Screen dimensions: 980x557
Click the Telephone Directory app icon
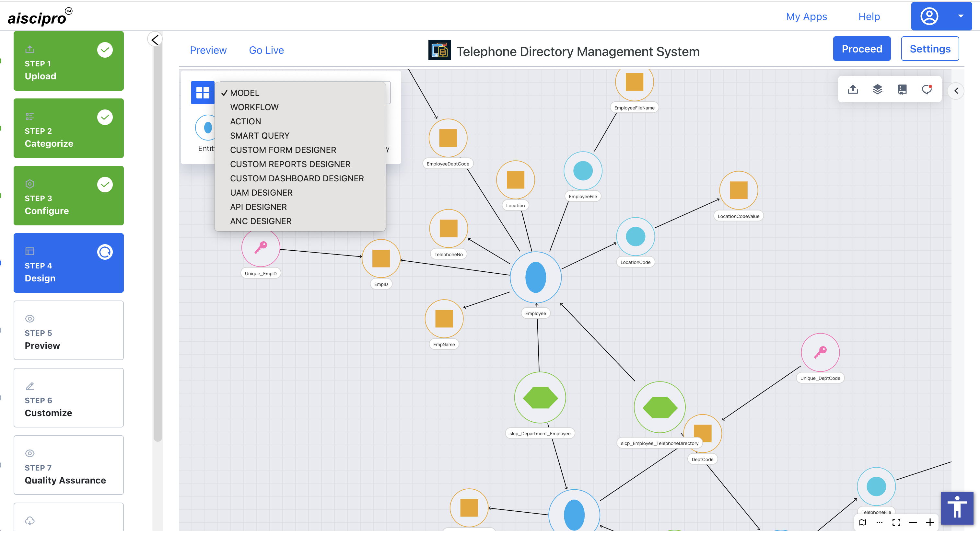[x=439, y=50]
